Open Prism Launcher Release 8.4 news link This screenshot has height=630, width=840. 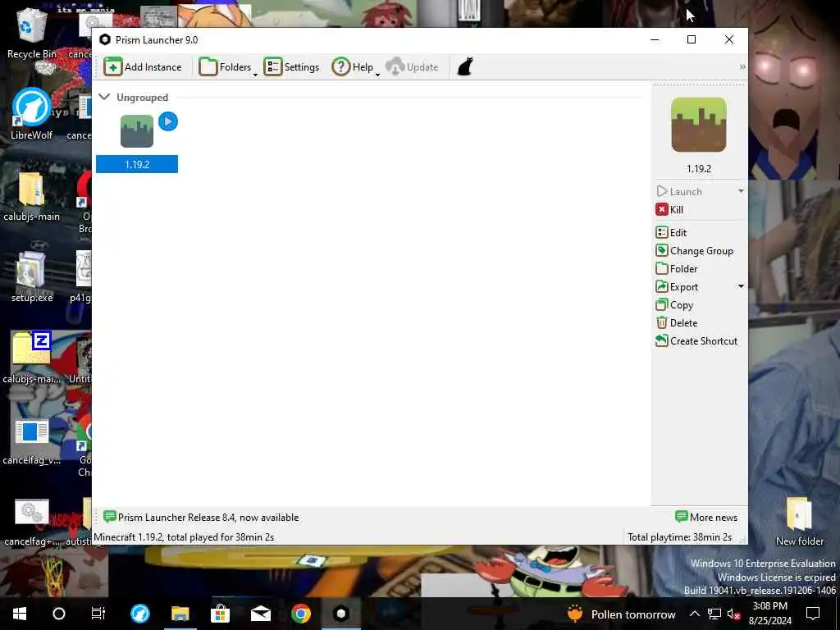pyautogui.click(x=202, y=517)
